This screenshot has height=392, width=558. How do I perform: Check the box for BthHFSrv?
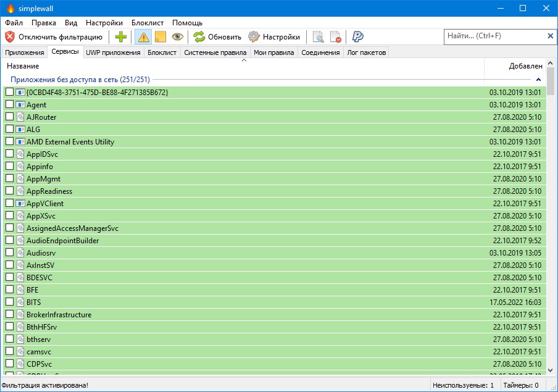tap(10, 327)
